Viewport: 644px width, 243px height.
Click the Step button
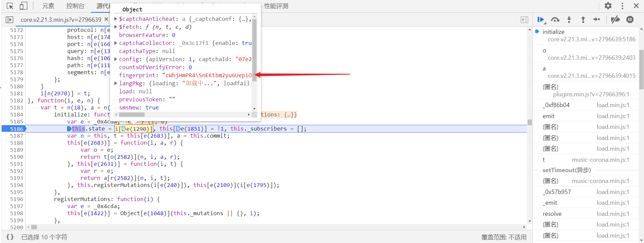coord(597,19)
